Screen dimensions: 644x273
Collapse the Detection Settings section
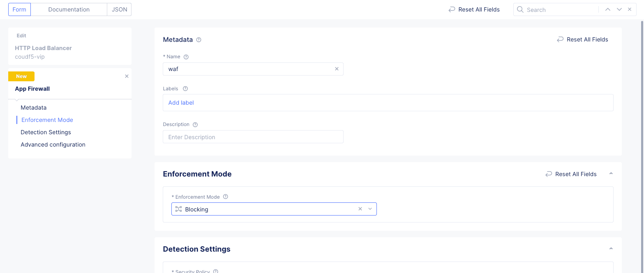point(611,249)
